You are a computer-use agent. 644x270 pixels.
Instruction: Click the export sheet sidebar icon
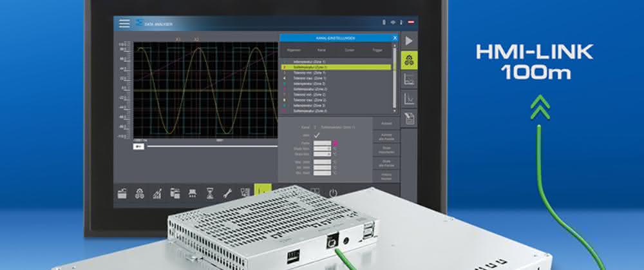409,119
